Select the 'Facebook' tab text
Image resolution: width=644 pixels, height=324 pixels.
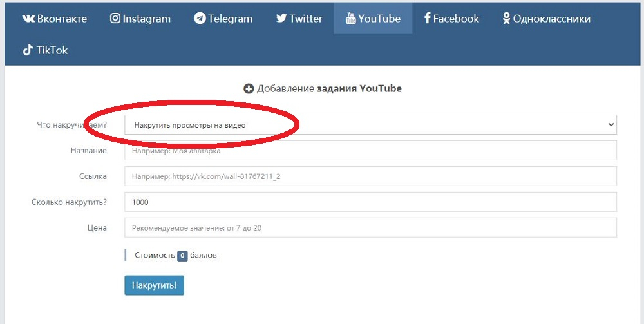pos(456,19)
